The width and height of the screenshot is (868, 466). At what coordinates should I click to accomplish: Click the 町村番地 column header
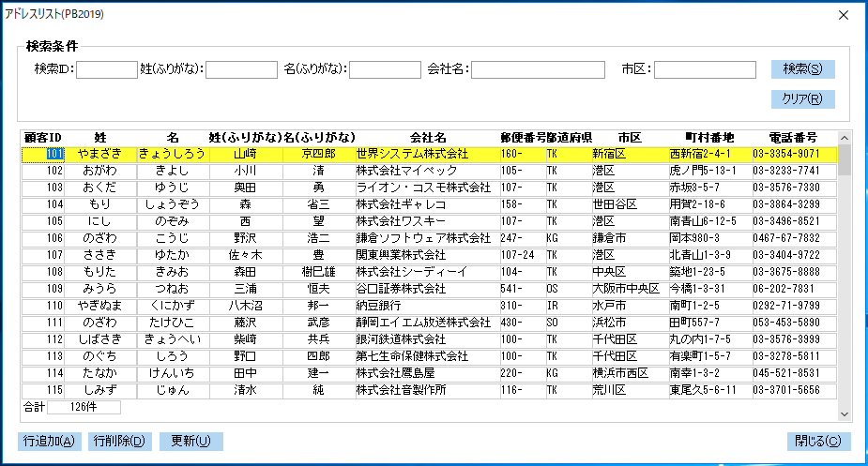709,138
